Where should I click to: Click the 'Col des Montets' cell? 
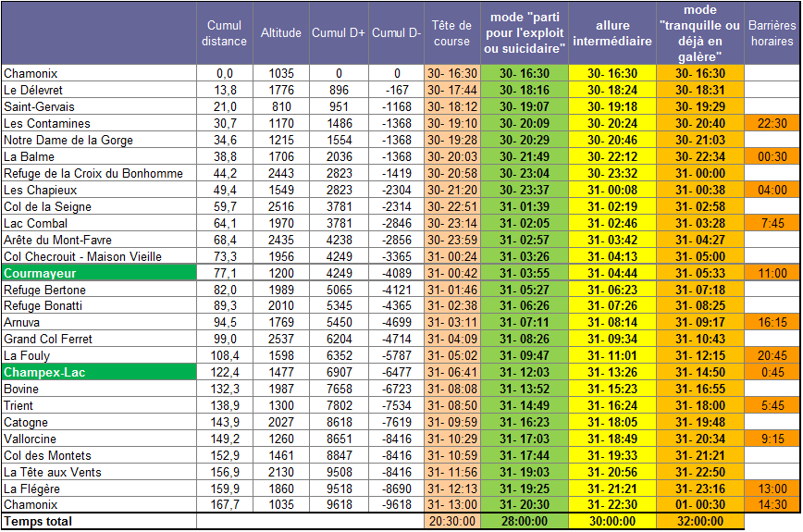[99, 455]
